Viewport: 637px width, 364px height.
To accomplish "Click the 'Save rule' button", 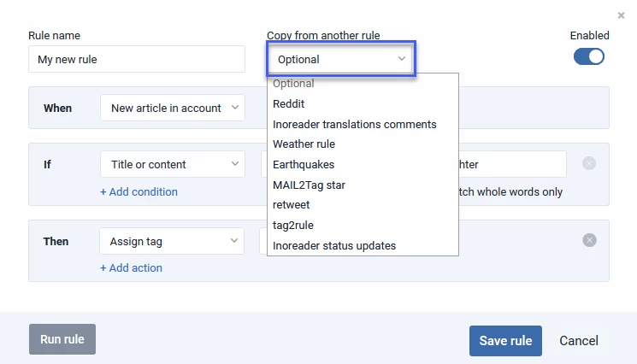I will click(505, 340).
